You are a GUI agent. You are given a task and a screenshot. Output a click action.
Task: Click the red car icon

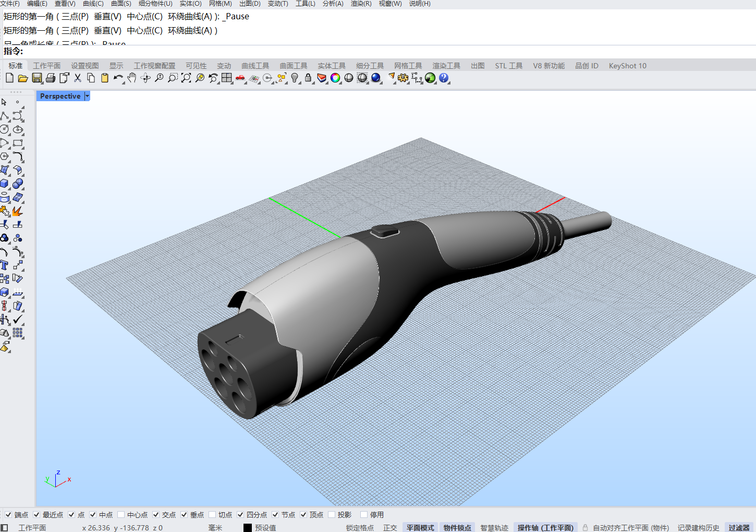tap(240, 78)
